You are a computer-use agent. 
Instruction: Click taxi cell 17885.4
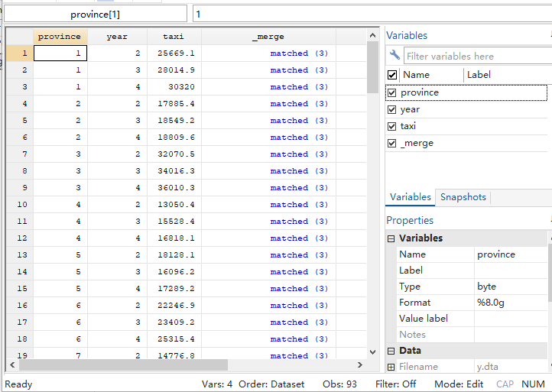[174, 104]
